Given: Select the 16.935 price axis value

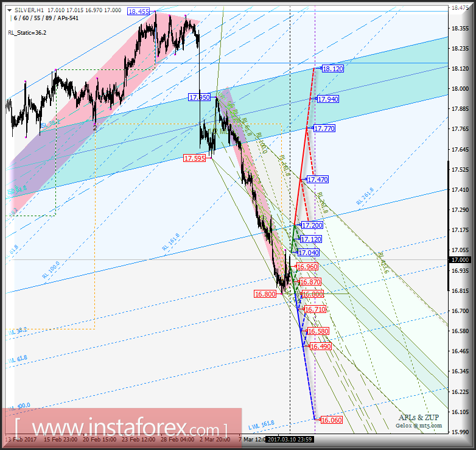Looking at the screenshot, I should [460, 270].
